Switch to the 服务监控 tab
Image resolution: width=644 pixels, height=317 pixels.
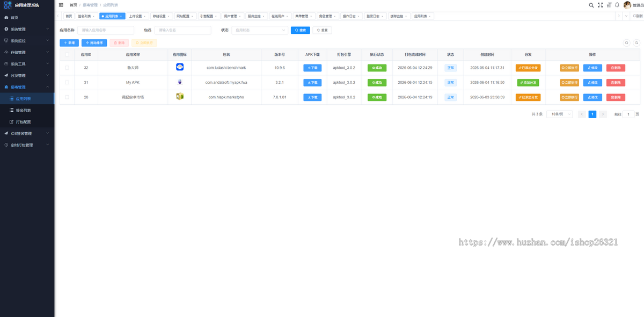[x=256, y=16]
